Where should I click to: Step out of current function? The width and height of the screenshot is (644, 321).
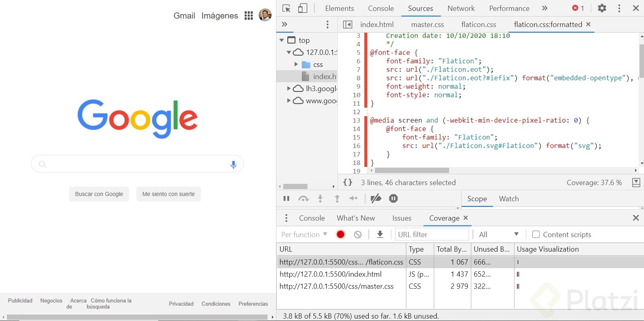click(337, 198)
